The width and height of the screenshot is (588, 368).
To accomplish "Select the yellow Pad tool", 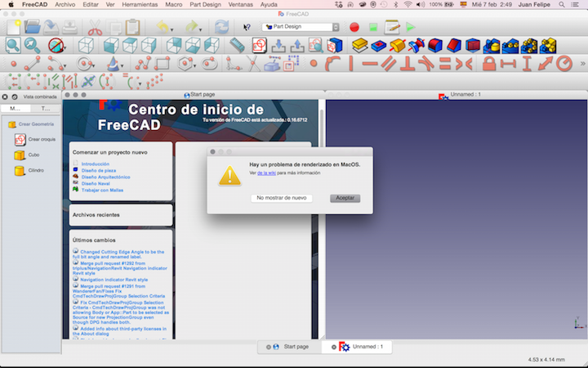I will (x=359, y=46).
